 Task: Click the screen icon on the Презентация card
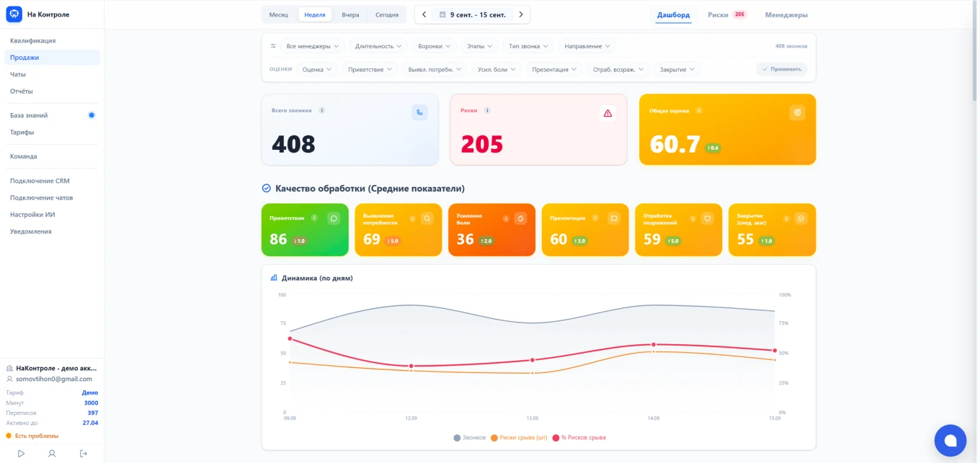[614, 218]
